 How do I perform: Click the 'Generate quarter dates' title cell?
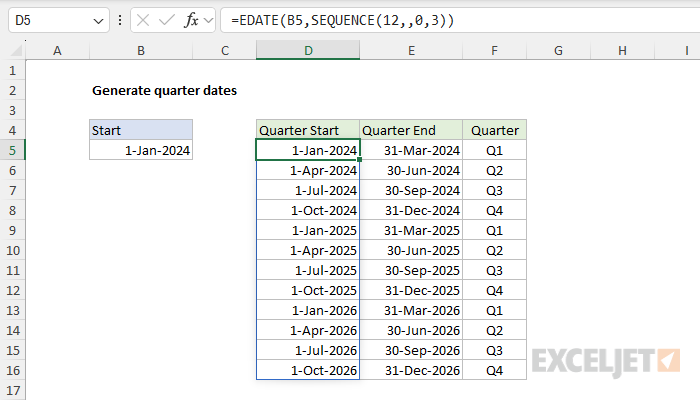(x=164, y=91)
